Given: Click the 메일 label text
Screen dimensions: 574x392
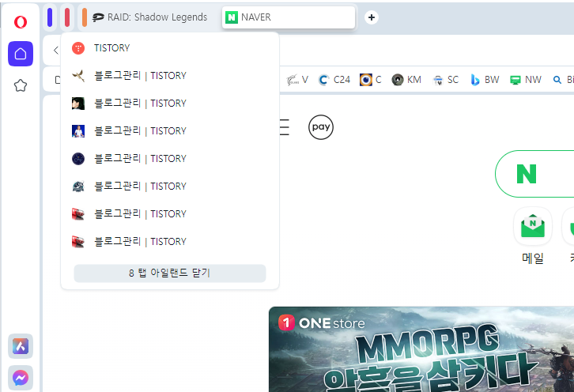Looking at the screenshot, I should point(533,258).
